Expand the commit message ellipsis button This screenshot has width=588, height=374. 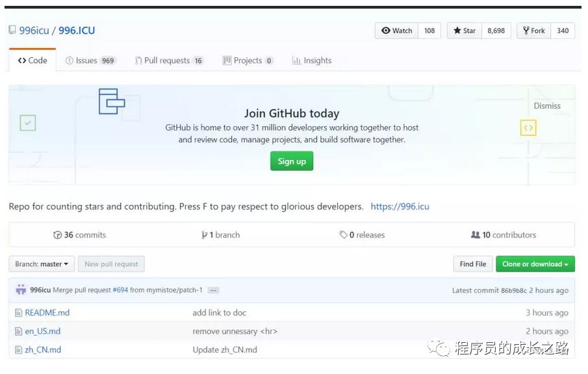tap(213, 290)
